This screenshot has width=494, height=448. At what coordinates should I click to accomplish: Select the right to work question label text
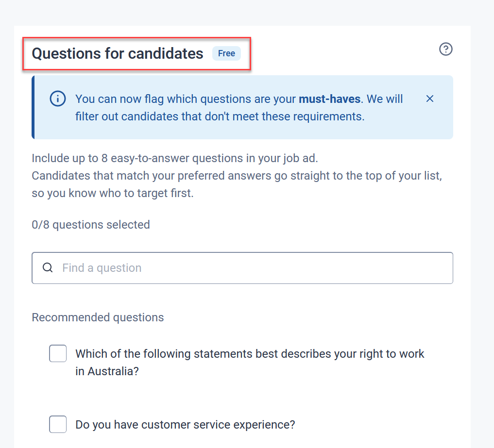point(250,354)
